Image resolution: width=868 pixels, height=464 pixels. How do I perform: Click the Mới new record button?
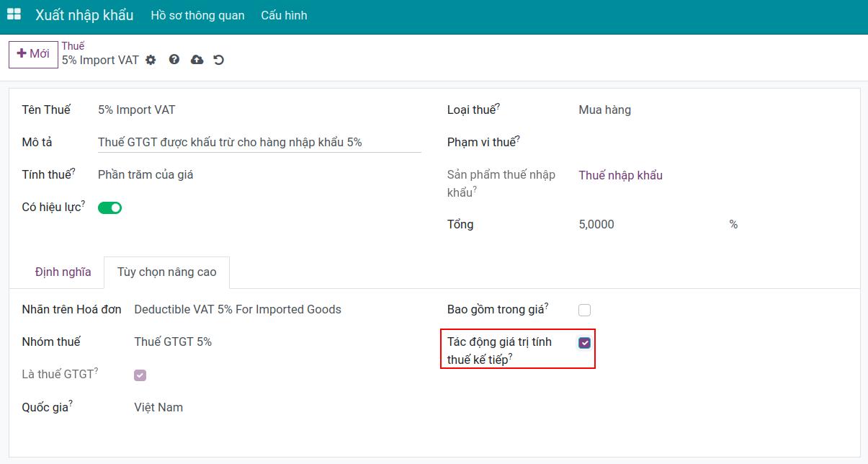coord(33,54)
